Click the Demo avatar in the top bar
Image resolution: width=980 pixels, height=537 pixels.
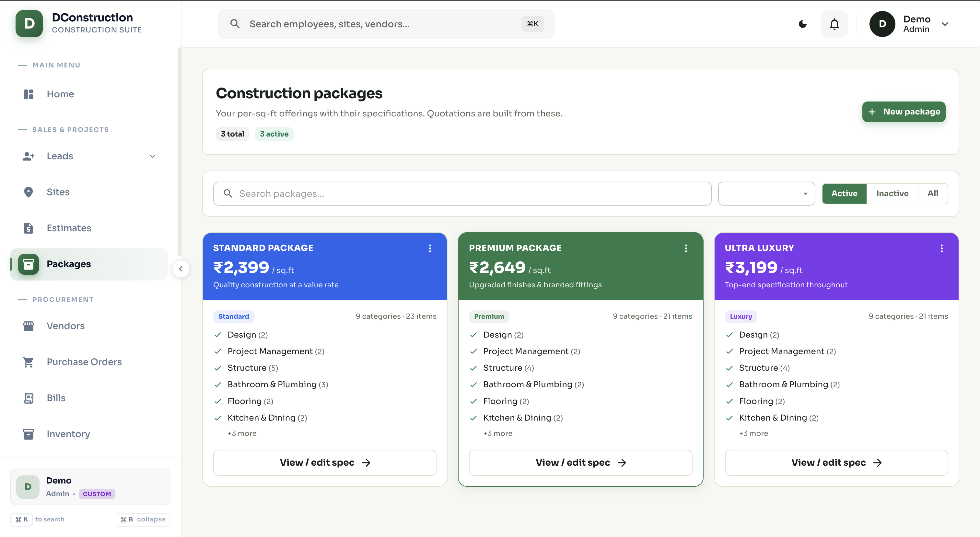coord(882,24)
